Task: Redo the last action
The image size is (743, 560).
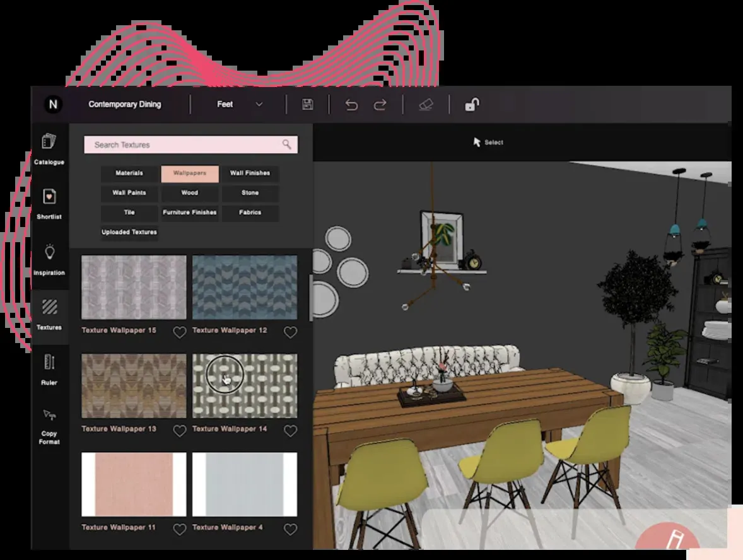Action: [380, 105]
